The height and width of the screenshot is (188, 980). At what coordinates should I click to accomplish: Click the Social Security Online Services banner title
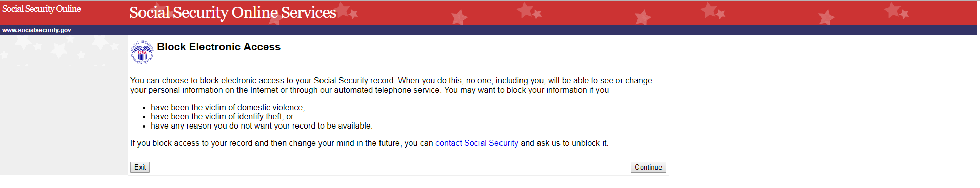(x=233, y=12)
